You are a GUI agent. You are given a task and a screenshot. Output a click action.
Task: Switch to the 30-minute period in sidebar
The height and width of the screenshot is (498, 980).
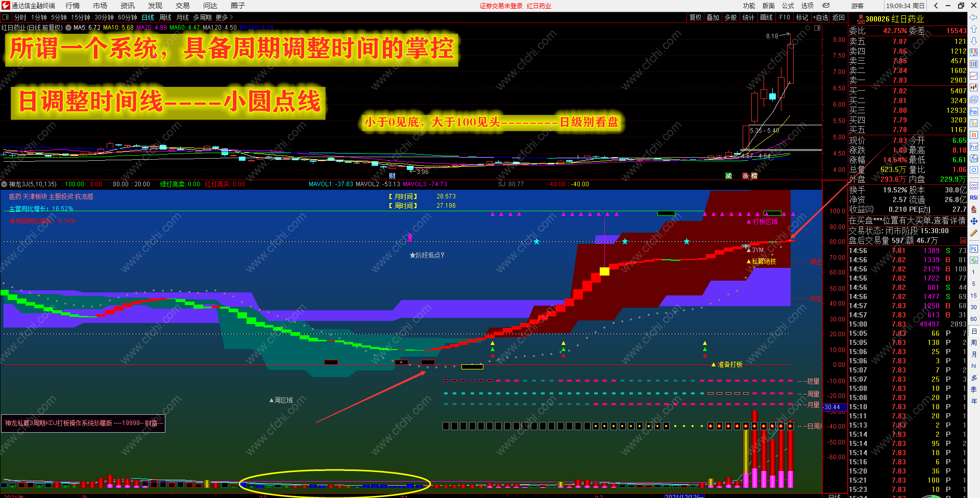[974, 307]
